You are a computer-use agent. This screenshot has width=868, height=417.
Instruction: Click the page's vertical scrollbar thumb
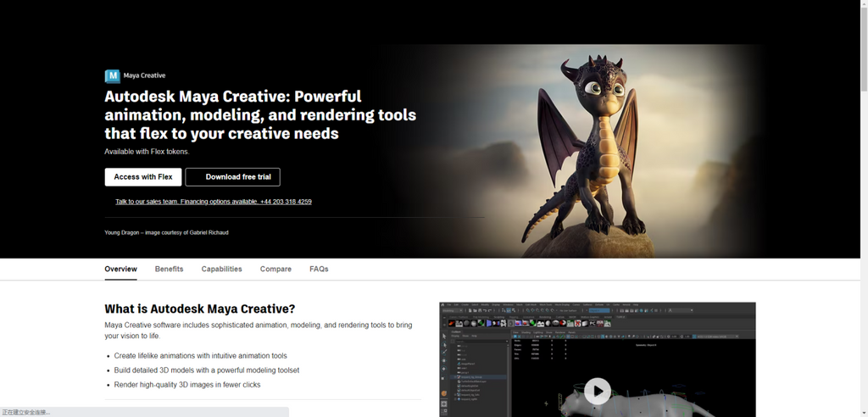pos(864,48)
